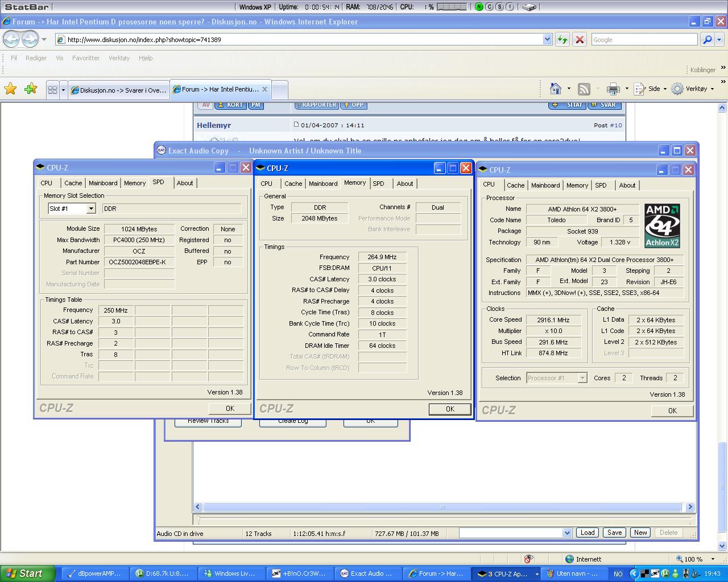Viewport: 728px width, 582px height.
Task: Open the Quick Tabs grid icon
Action: (52, 90)
